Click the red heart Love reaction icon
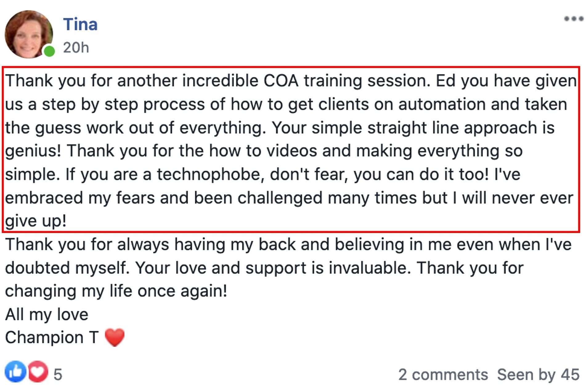 coord(38,371)
